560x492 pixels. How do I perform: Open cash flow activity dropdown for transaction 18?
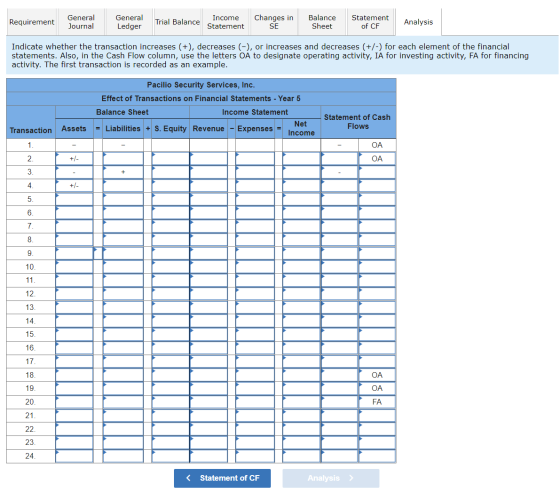pyautogui.click(x=377, y=375)
